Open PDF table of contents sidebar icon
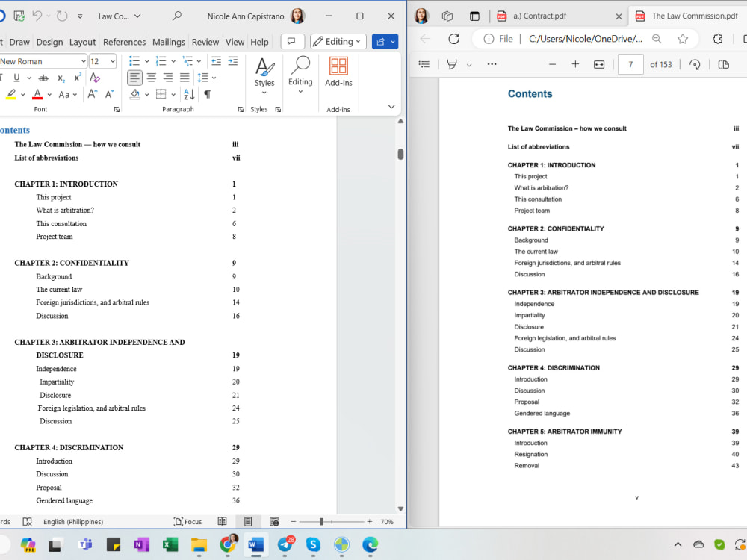The image size is (747, 560). 424,64
